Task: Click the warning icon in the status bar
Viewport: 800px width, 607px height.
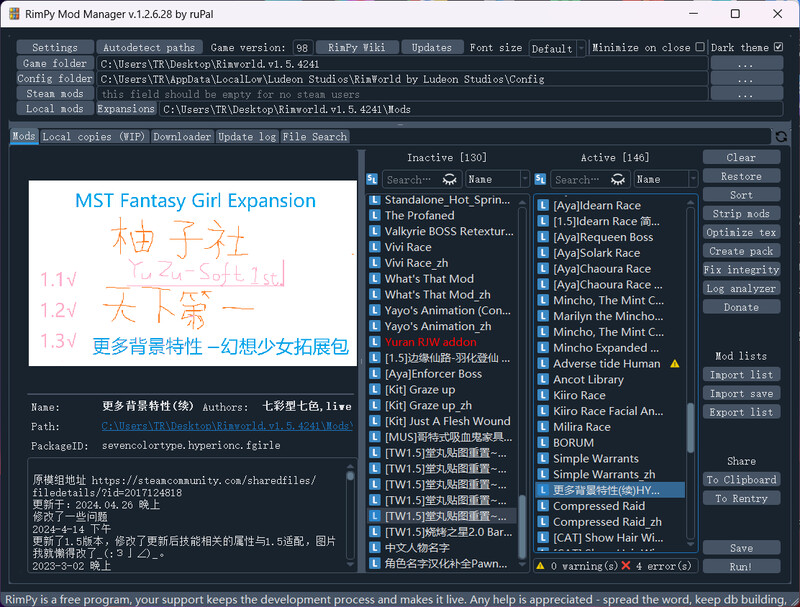Action: coord(540,566)
